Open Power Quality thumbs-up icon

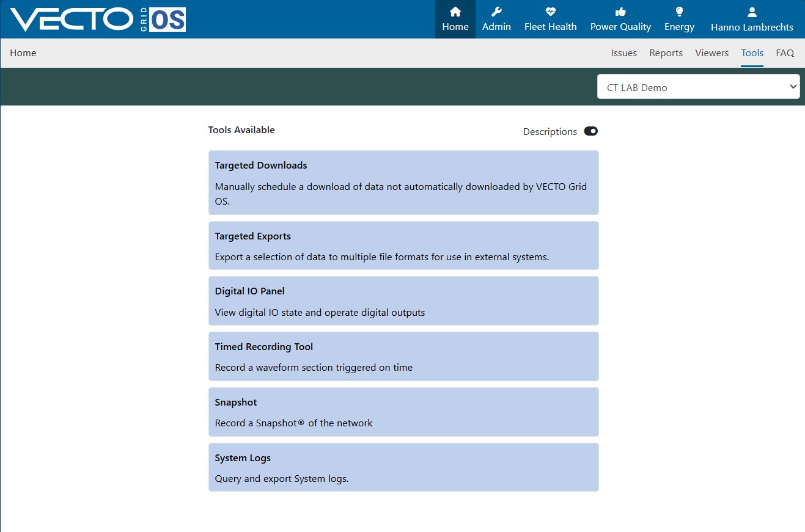click(620, 12)
